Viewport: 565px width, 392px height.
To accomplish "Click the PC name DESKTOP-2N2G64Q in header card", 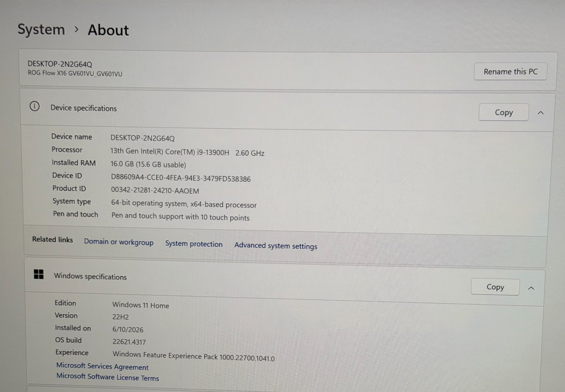I will 60,64.
